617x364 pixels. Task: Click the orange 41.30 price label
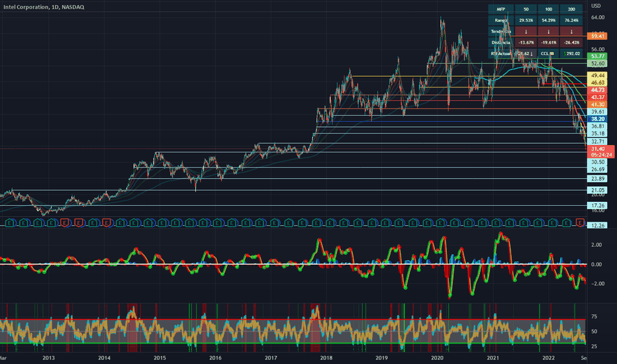(597, 105)
